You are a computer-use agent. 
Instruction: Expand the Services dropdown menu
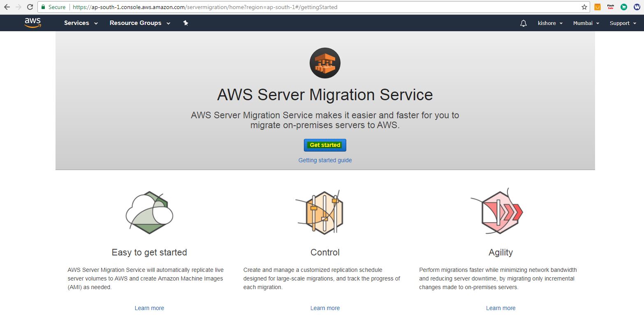point(81,23)
